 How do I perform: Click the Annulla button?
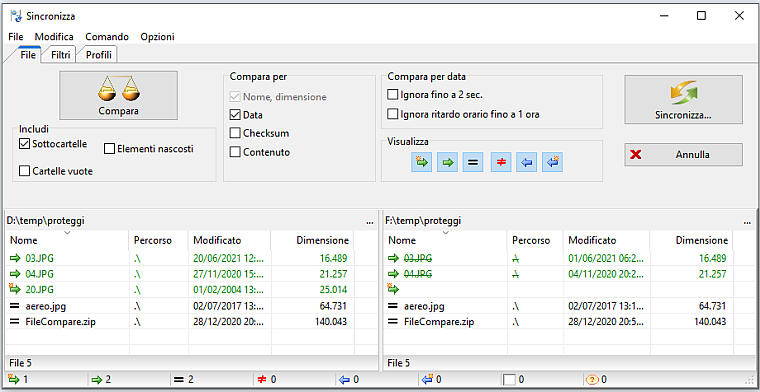pyautogui.click(x=683, y=155)
